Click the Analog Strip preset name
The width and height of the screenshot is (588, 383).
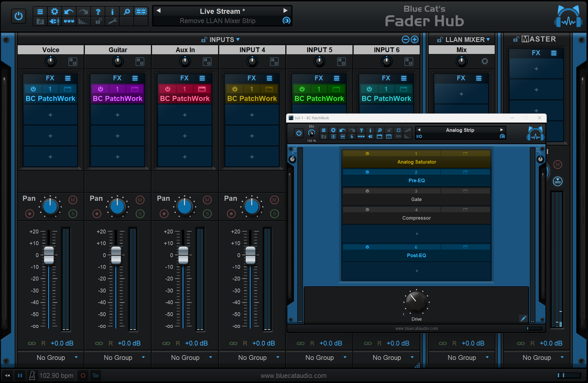pyautogui.click(x=460, y=130)
